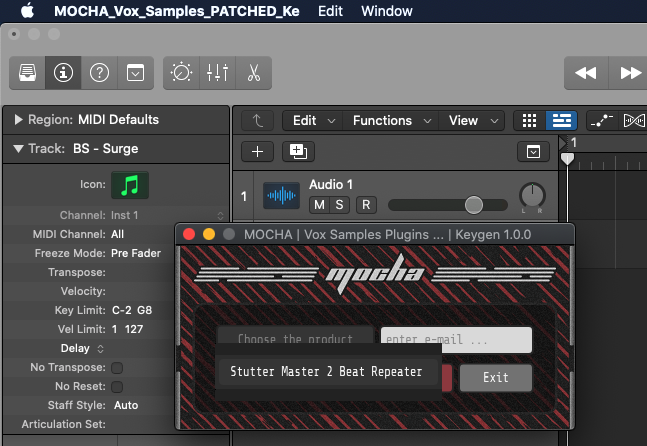Toggle the list view button
Screen dimensions: 647x446
click(x=561, y=120)
